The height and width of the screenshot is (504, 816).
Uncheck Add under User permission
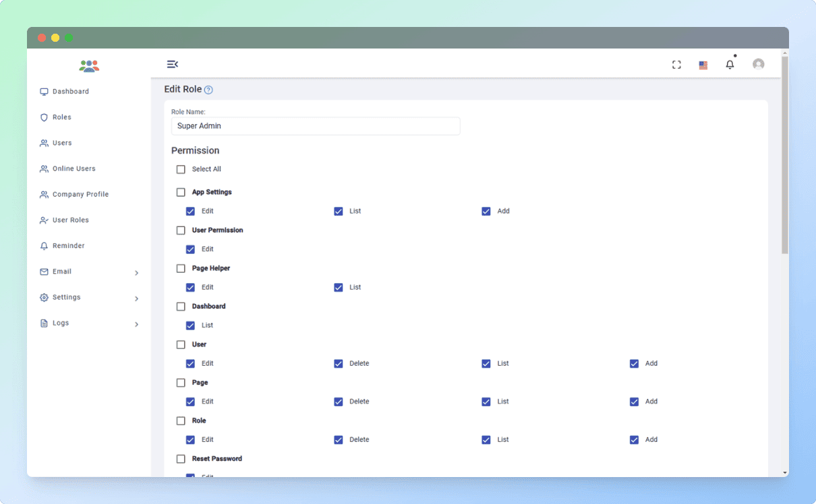[x=634, y=363]
